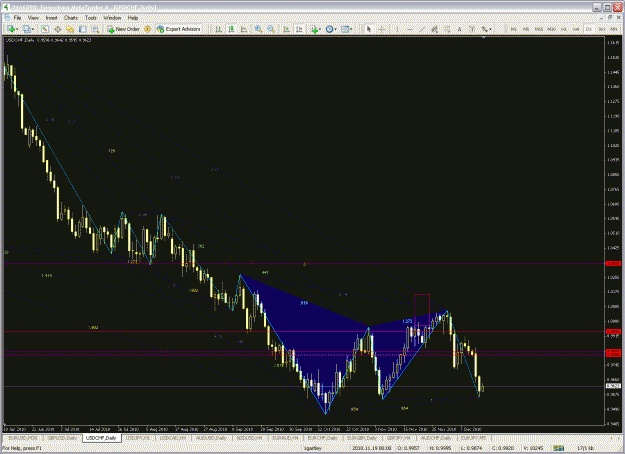Switch to the MN monthly timeframe

[613, 29]
